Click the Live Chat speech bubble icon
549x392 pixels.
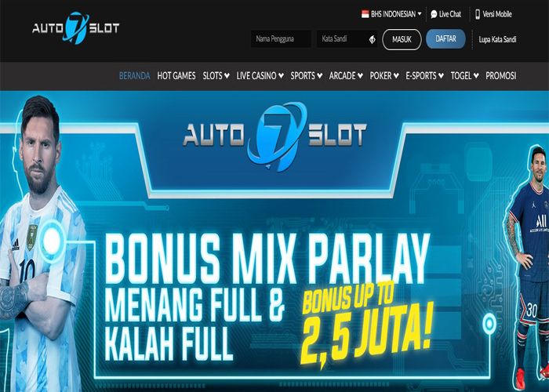pos(434,14)
